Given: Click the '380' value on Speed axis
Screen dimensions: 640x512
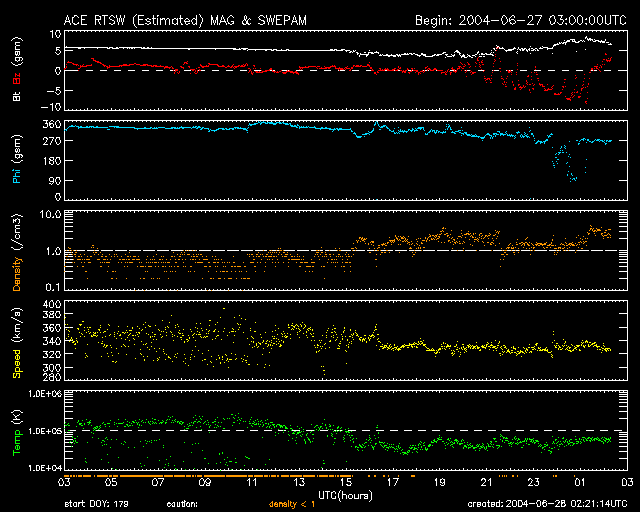Looking at the screenshot, I should [52, 315].
